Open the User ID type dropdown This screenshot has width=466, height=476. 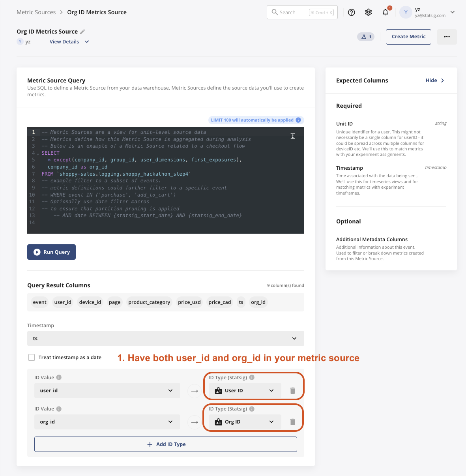click(244, 390)
